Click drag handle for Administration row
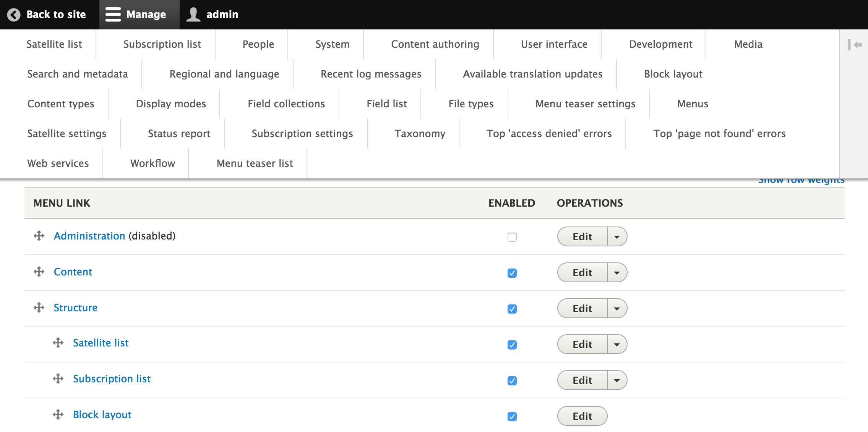This screenshot has width=868, height=432. (x=39, y=236)
